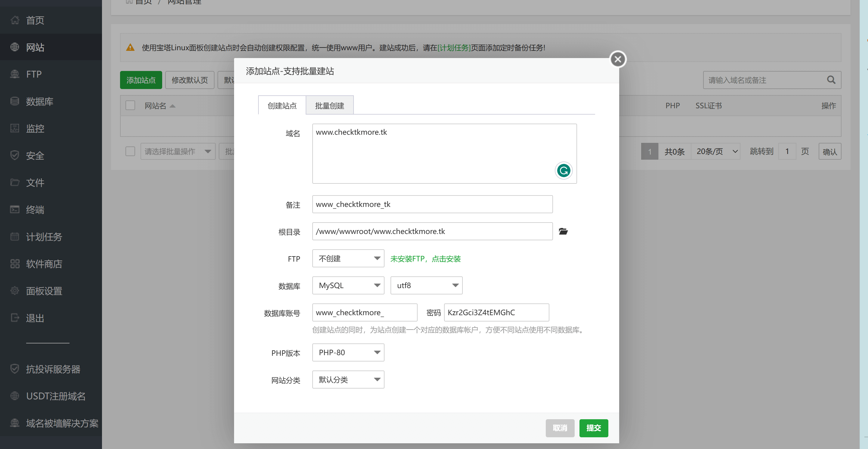
Task: Open the 面板设置 gear icon
Action: (x=14, y=291)
